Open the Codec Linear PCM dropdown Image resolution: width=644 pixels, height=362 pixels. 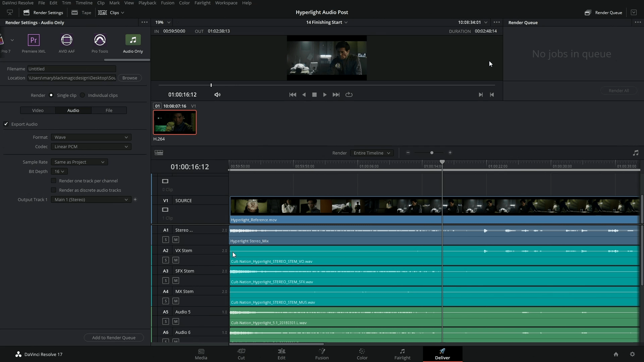pos(91,147)
